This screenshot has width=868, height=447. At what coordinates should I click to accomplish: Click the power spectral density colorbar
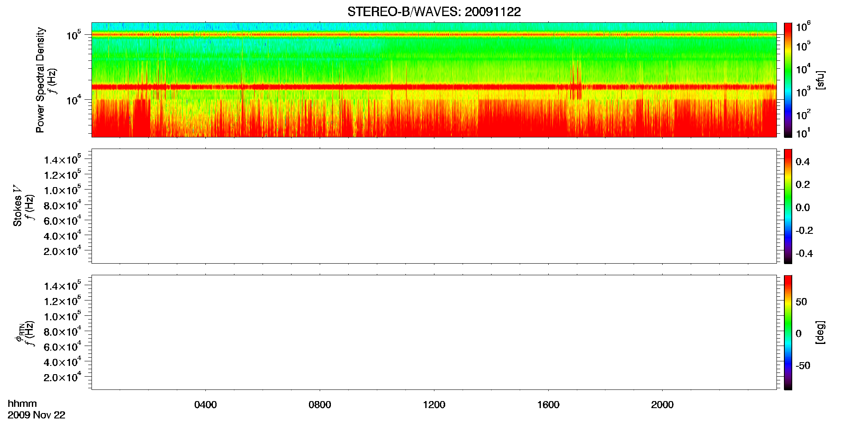click(788, 80)
